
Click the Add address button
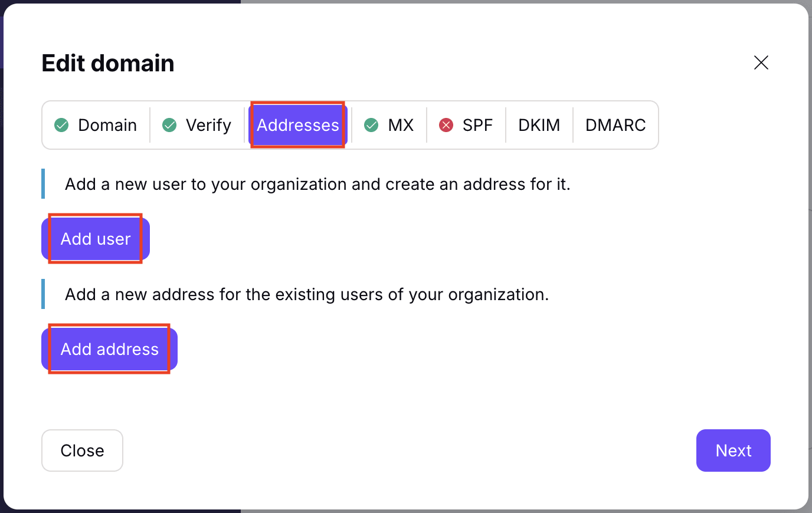[109, 349]
